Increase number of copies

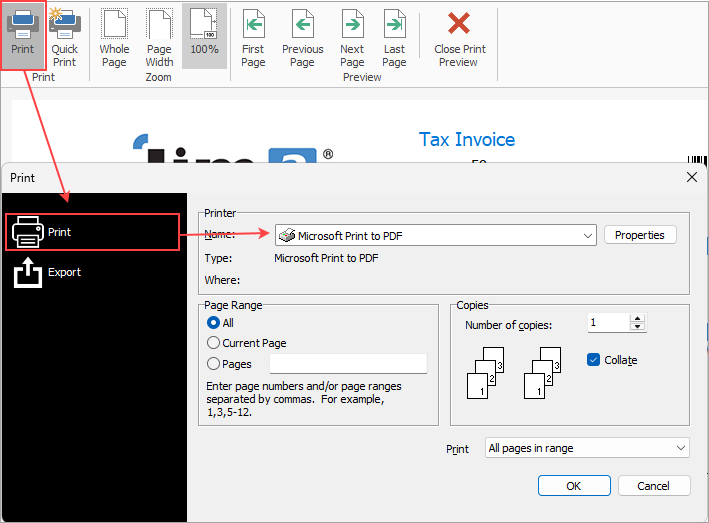[x=638, y=318]
